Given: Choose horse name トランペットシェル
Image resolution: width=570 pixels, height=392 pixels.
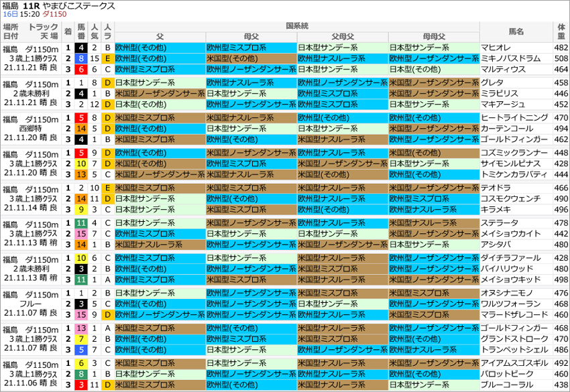Looking at the screenshot, I should 514,350.
